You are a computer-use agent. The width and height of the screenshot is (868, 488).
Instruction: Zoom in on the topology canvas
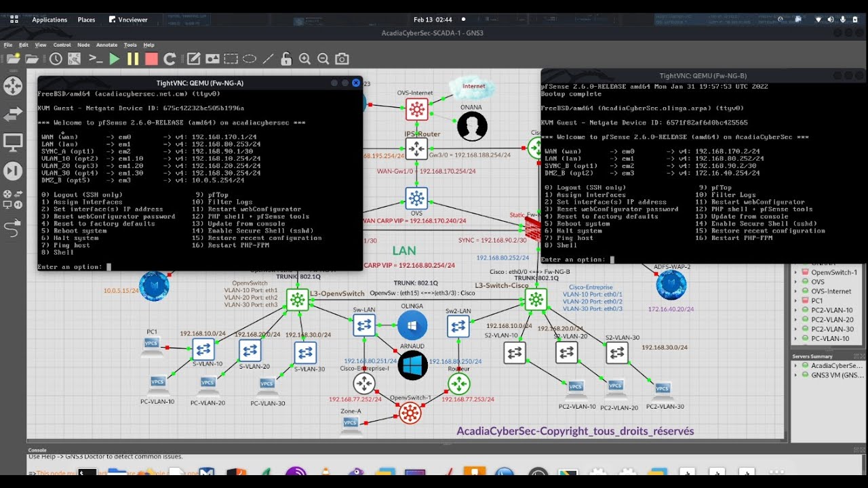[x=305, y=59]
